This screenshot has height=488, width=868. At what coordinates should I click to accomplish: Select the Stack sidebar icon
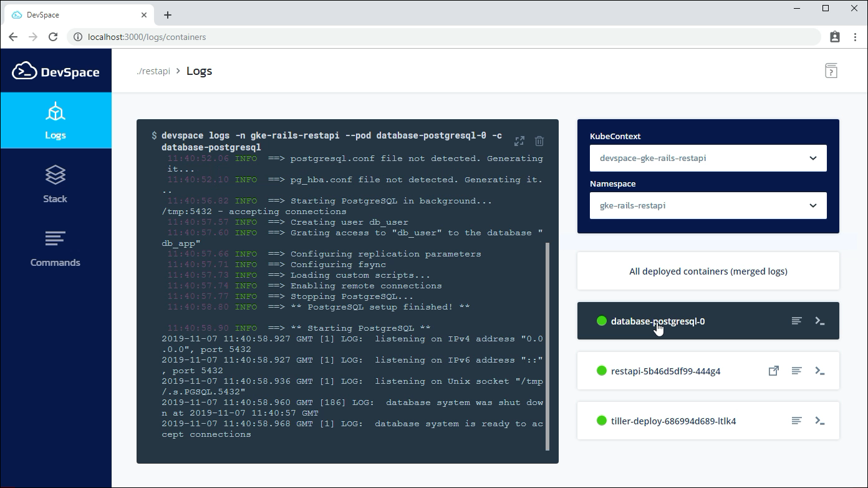(55, 184)
